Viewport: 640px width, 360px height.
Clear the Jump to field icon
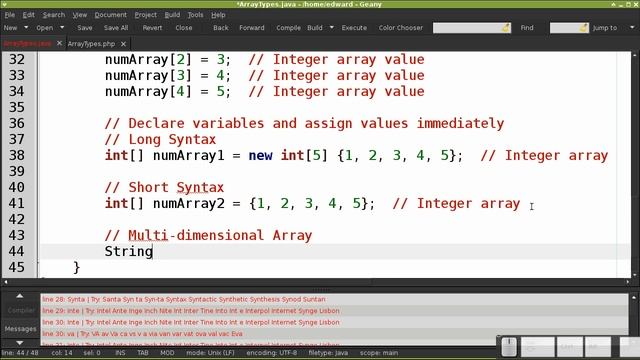584,28
